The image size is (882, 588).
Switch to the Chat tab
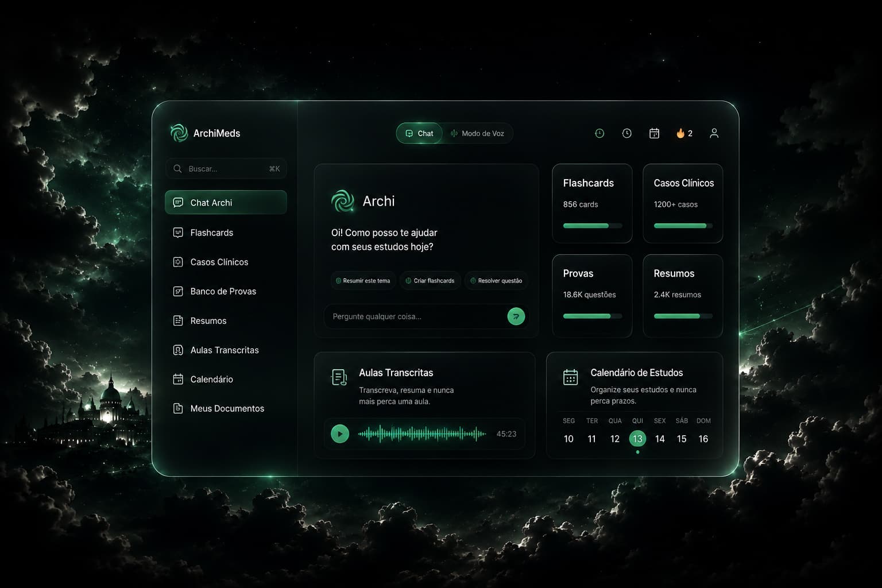(x=419, y=133)
